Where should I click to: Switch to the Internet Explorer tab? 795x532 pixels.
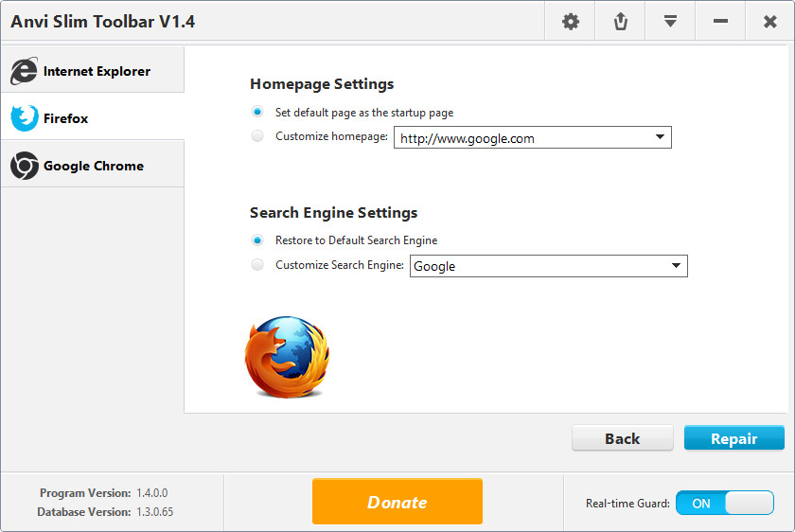pos(93,70)
